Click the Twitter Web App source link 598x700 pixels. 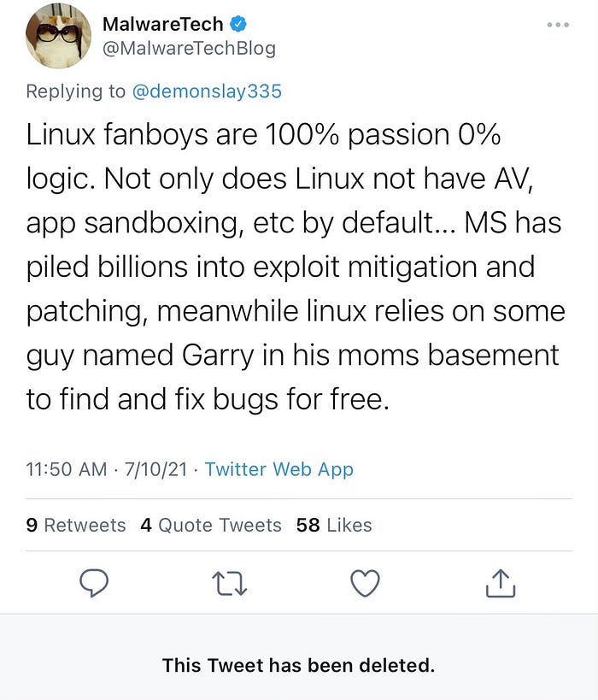tap(278, 469)
